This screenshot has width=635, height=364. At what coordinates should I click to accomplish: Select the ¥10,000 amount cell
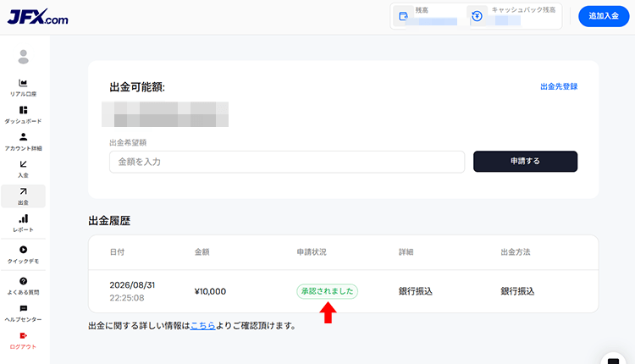point(210,291)
